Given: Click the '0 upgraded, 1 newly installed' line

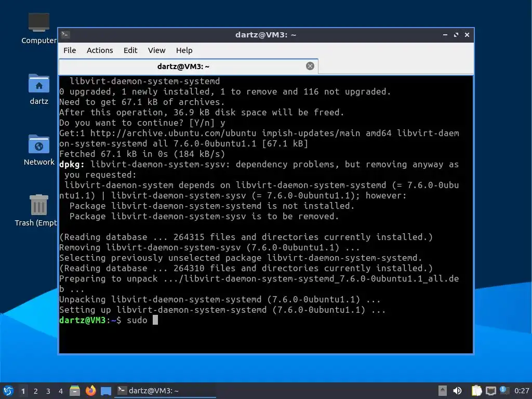Looking at the screenshot, I should pos(225,91).
